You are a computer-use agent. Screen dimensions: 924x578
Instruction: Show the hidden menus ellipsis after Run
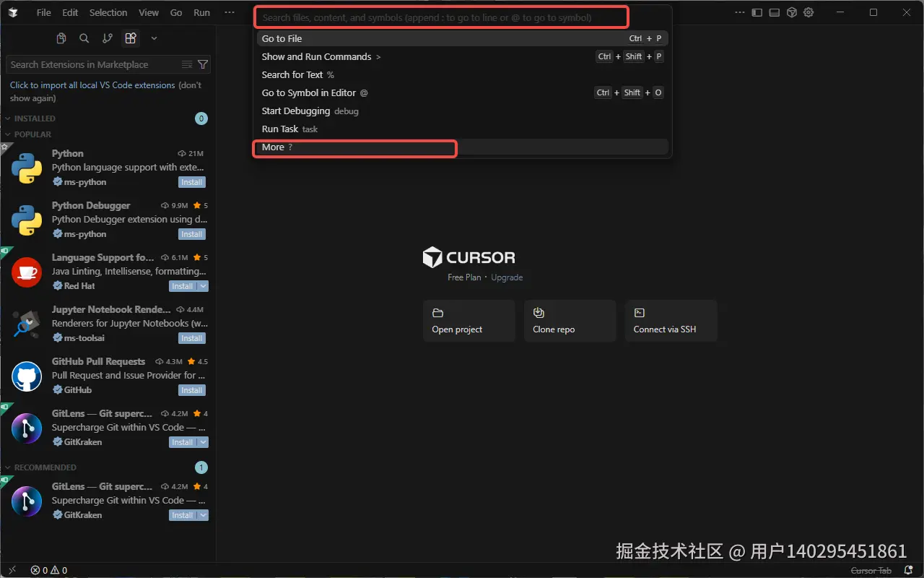pos(230,12)
